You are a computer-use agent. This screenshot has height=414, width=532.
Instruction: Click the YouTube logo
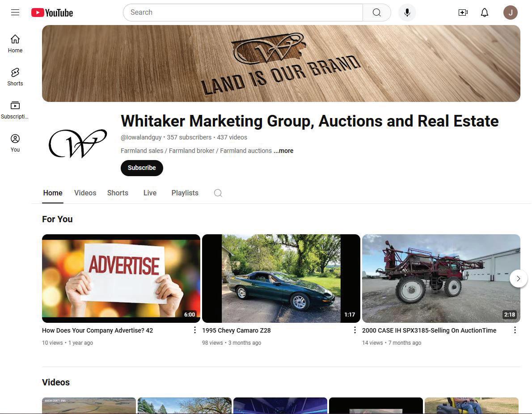52,13
